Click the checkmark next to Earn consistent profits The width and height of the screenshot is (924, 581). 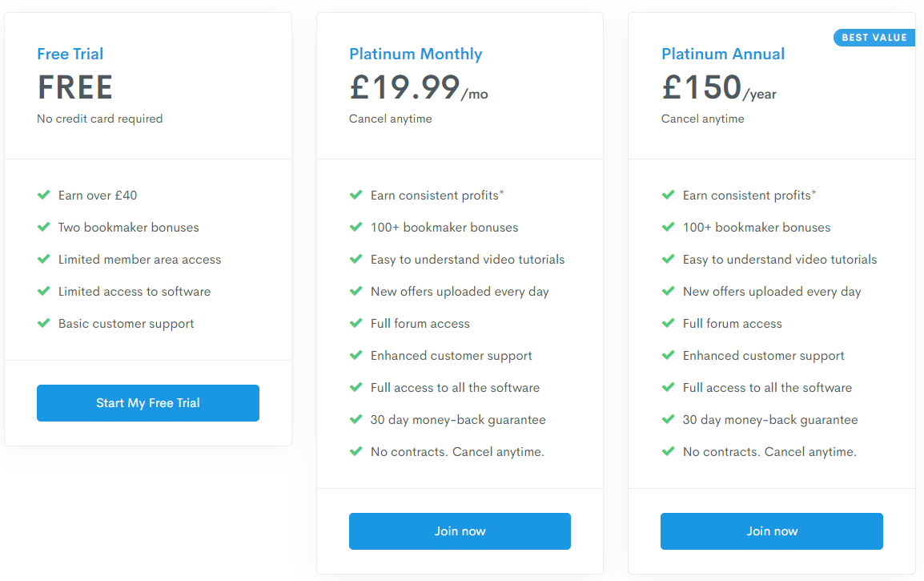(x=356, y=195)
